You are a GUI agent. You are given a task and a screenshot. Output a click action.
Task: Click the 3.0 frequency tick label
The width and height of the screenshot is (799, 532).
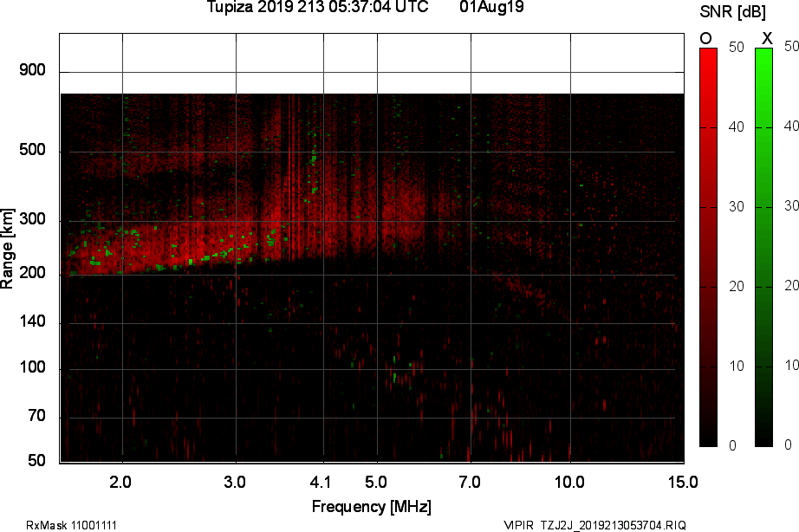235,482
